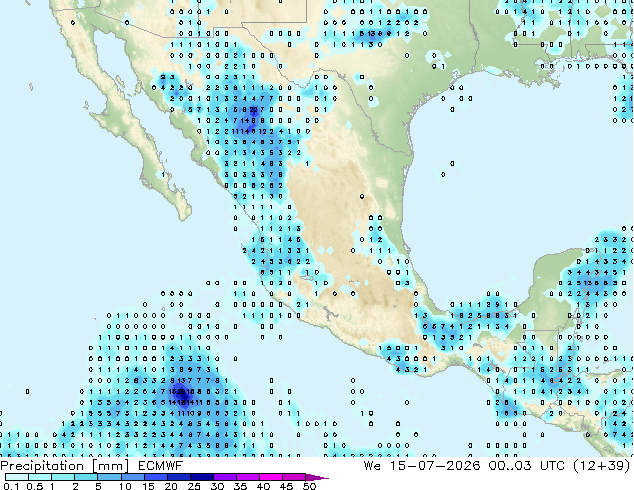Screen dimensions: 634x490
Task: Click the '30' legend scale value
Action: click(x=217, y=486)
